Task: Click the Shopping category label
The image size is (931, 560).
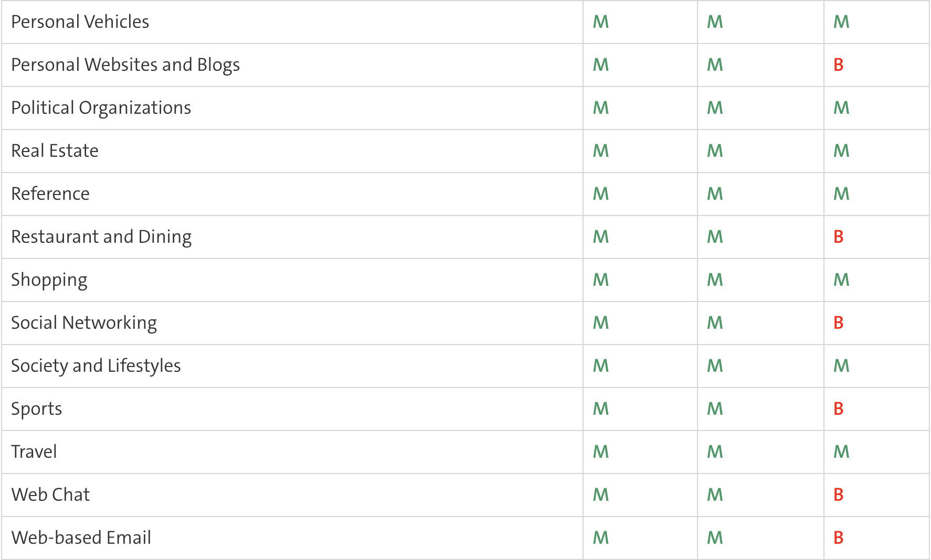Action: click(x=49, y=280)
